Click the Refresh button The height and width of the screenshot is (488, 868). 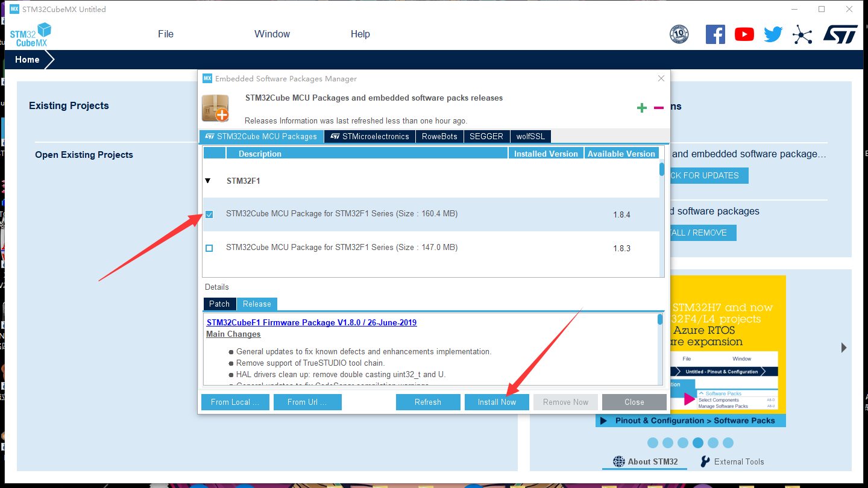point(428,402)
